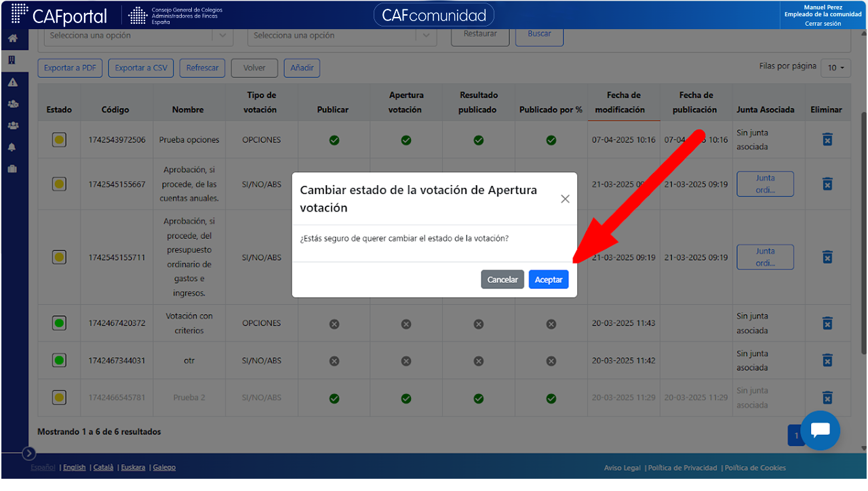868x491 pixels.
Task: Sort by Fecha de modificación column header
Action: point(623,102)
